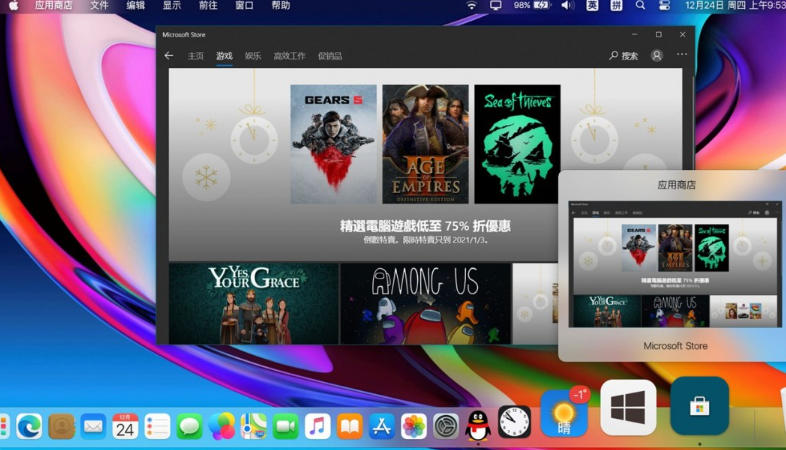Open the three-dot more menu in Microsoft Store
This screenshot has width=786, height=450.
pos(682,54)
